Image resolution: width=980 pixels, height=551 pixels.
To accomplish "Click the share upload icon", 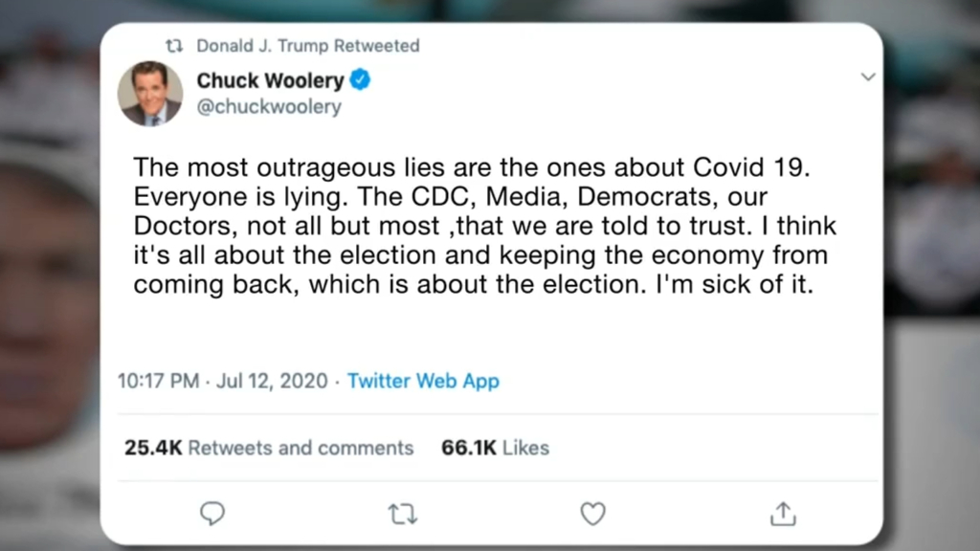I will (x=783, y=514).
